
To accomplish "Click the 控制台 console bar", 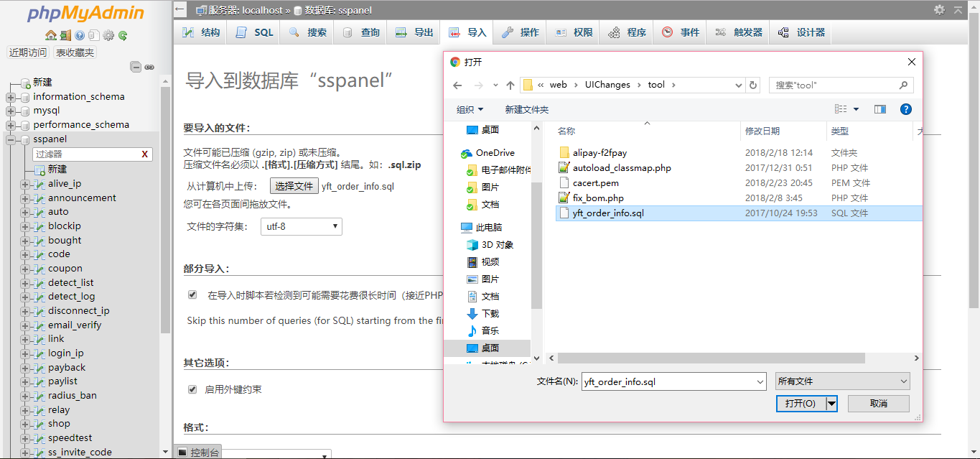I will click(197, 453).
